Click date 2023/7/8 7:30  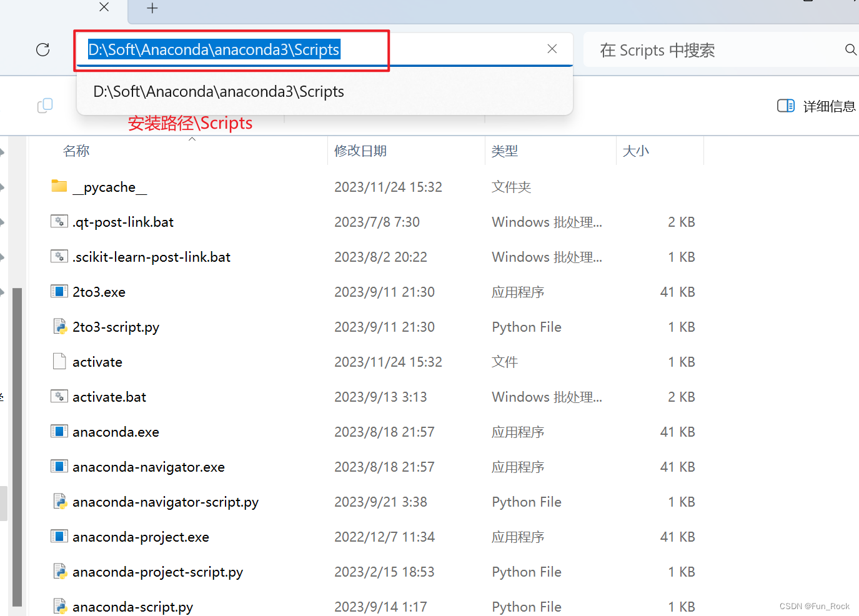point(377,222)
